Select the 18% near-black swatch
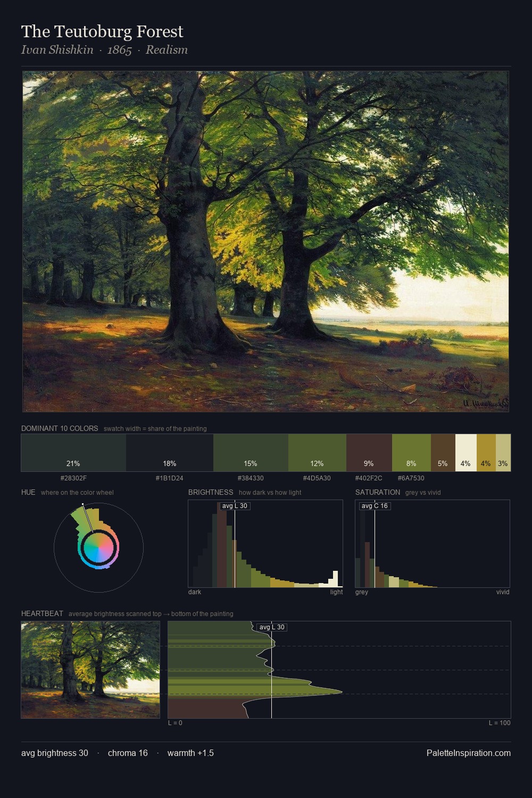The image size is (532, 798). (x=170, y=453)
